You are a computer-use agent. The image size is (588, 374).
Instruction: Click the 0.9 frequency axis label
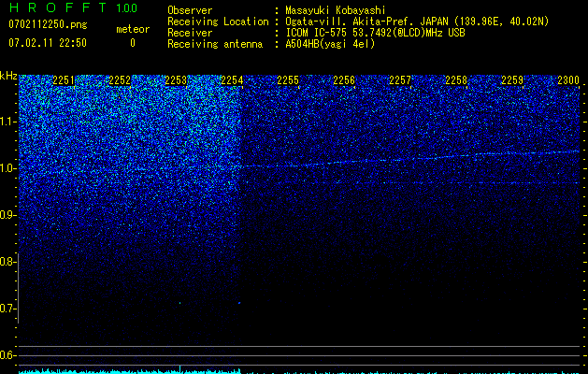tap(8, 215)
